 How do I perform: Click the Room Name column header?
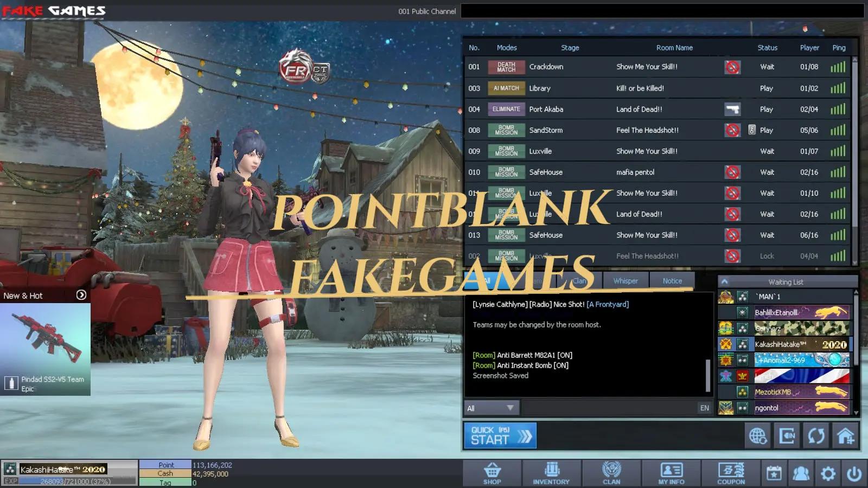coord(674,48)
